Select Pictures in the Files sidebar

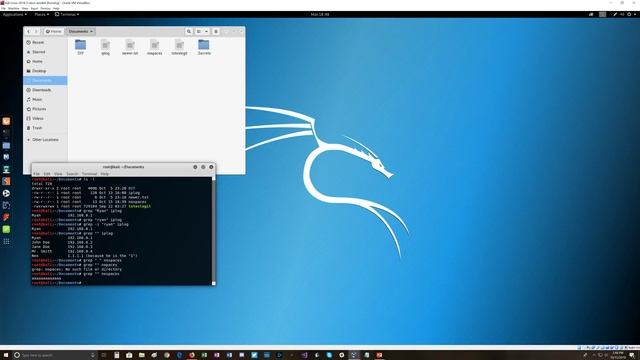click(x=45, y=109)
